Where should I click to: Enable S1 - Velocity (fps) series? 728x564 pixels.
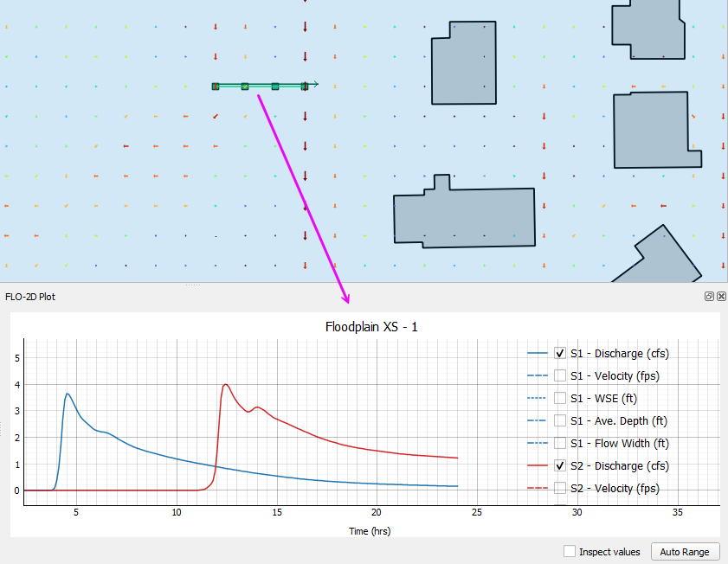[560, 376]
